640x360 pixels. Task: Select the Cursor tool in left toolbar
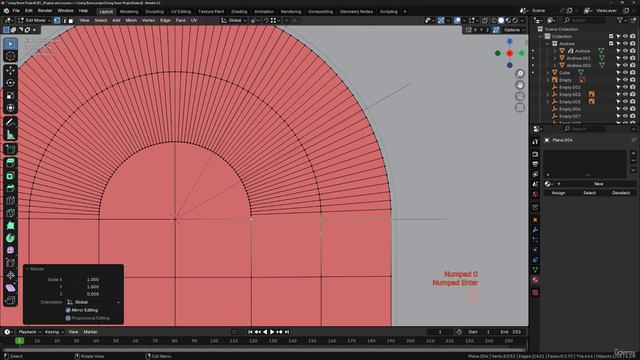click(10, 56)
